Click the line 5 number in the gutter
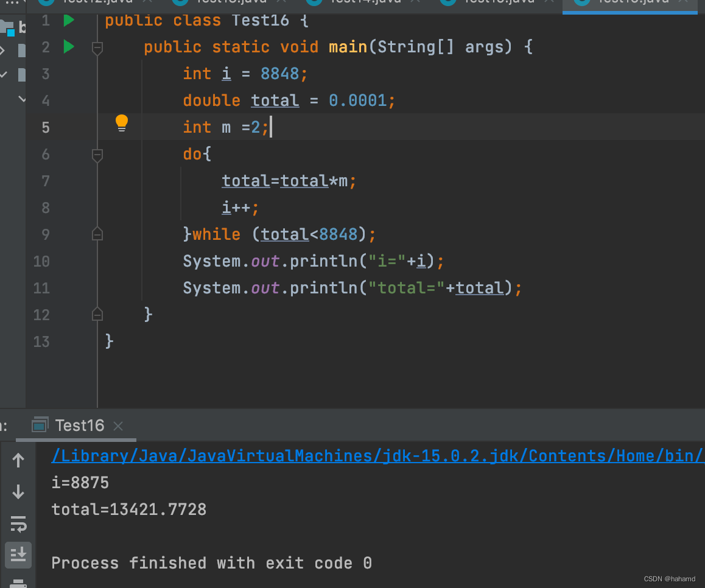The width and height of the screenshot is (705, 588). (x=46, y=128)
